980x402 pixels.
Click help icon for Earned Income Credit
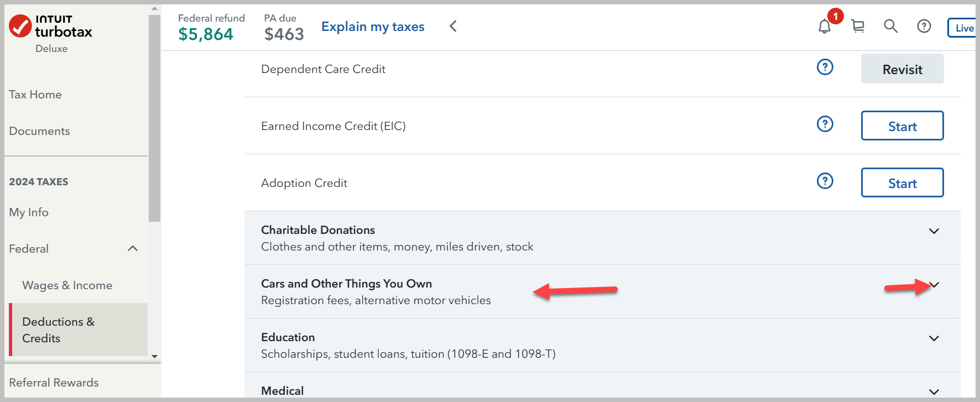tap(825, 124)
